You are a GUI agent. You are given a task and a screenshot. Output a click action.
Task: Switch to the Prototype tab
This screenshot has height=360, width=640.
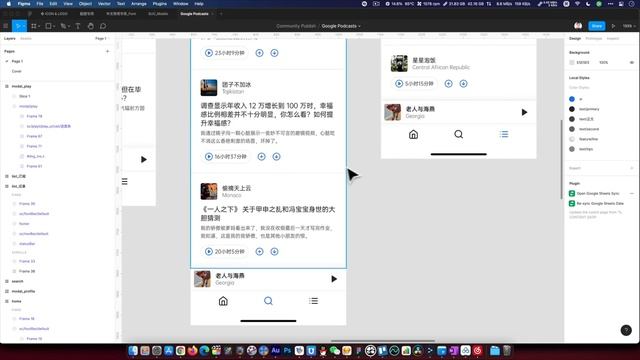click(x=593, y=38)
